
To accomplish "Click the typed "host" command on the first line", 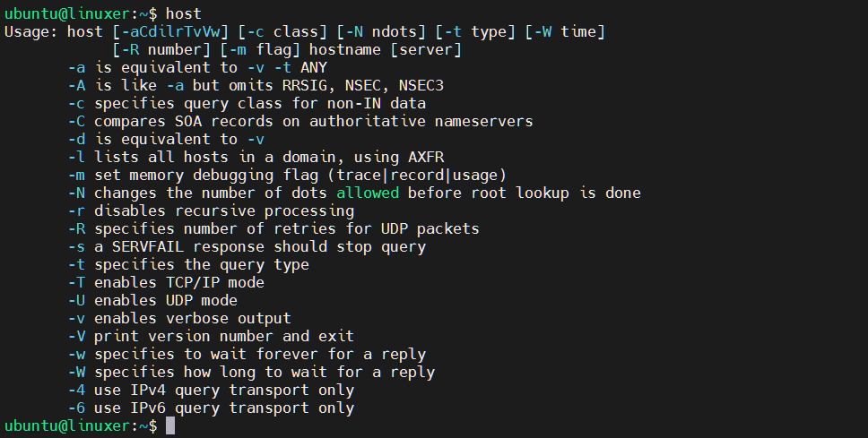I will click(x=184, y=13).
